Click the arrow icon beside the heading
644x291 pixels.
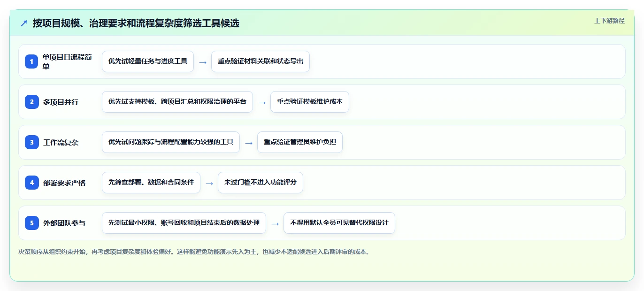[x=24, y=23]
